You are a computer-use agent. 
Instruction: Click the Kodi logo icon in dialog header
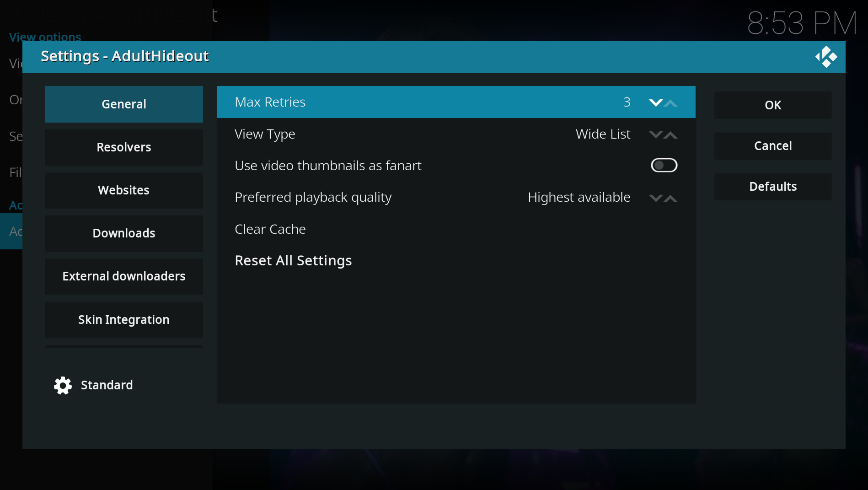coord(826,57)
